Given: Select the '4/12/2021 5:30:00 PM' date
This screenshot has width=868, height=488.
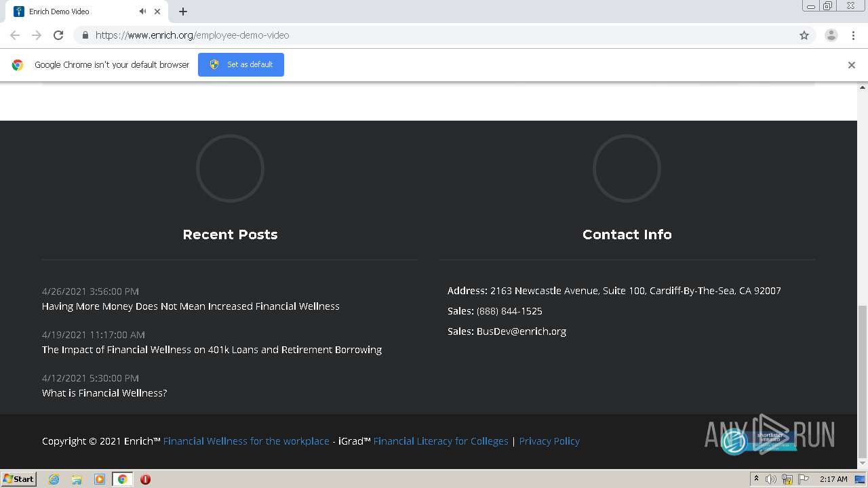Looking at the screenshot, I should click(90, 378).
